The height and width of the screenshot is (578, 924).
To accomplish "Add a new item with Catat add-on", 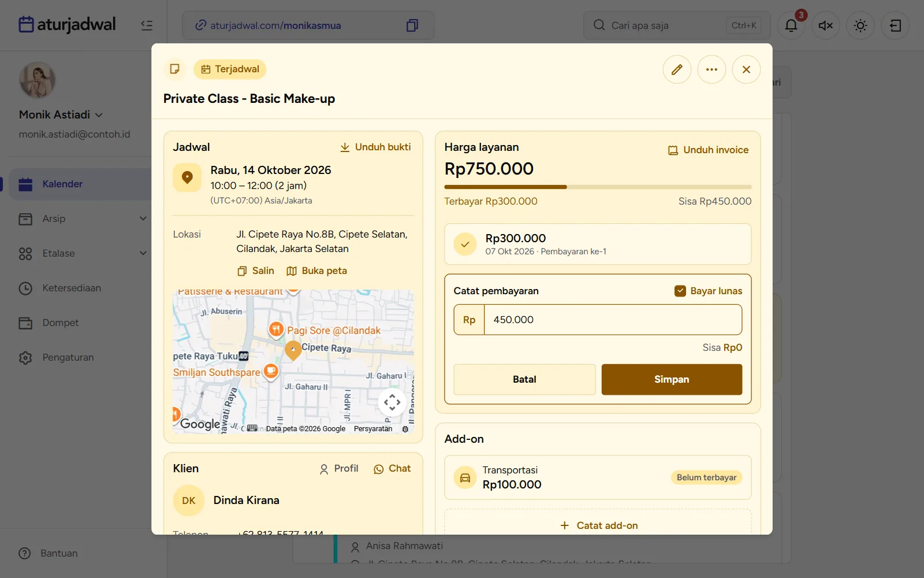I will 598,525.
